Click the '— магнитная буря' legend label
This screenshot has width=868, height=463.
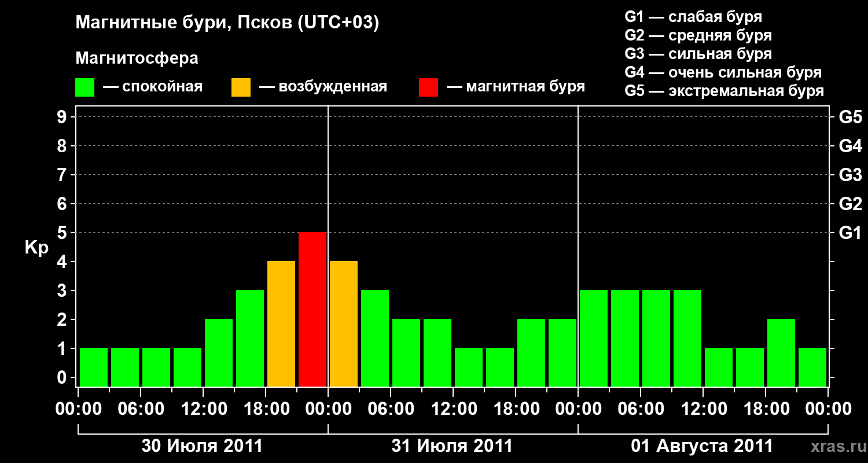pyautogui.click(x=516, y=87)
